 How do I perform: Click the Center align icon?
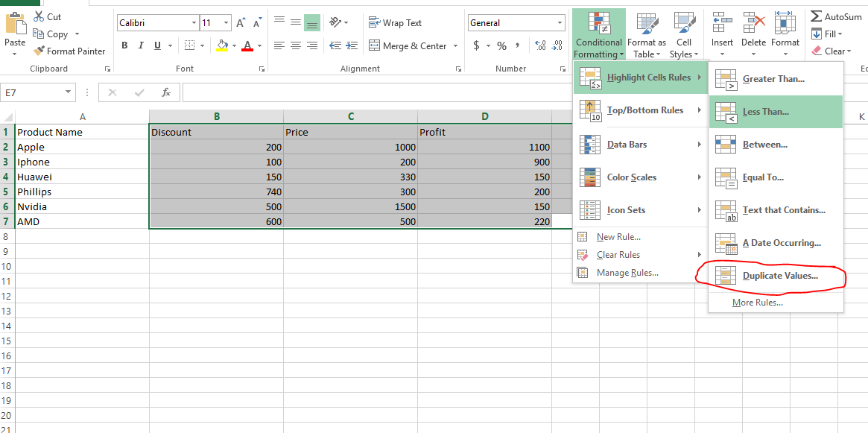[x=296, y=46]
